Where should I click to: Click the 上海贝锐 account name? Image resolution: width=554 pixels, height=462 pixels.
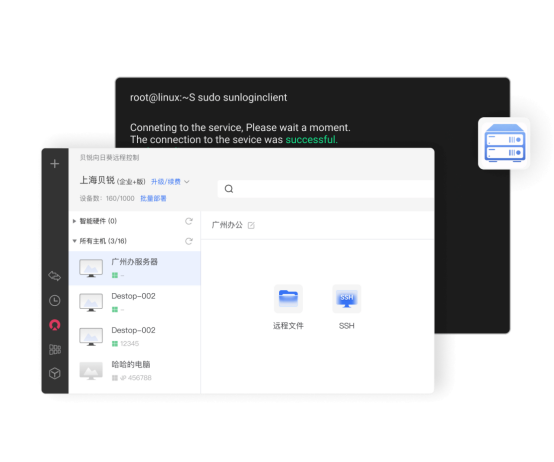click(97, 180)
